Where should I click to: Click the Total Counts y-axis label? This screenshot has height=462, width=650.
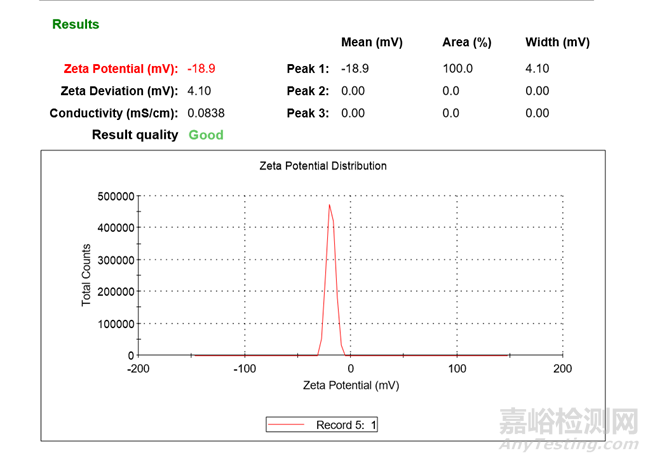(x=87, y=276)
